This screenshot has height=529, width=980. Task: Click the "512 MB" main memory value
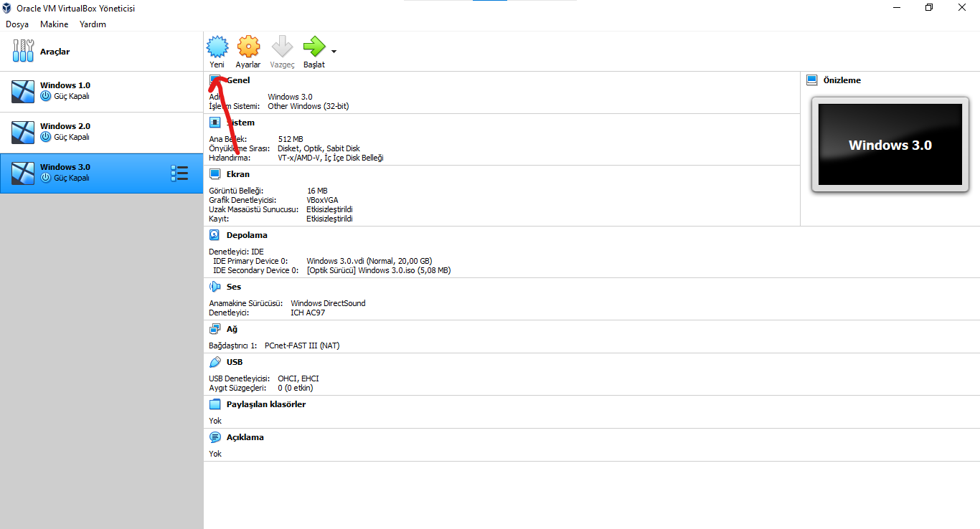click(291, 139)
